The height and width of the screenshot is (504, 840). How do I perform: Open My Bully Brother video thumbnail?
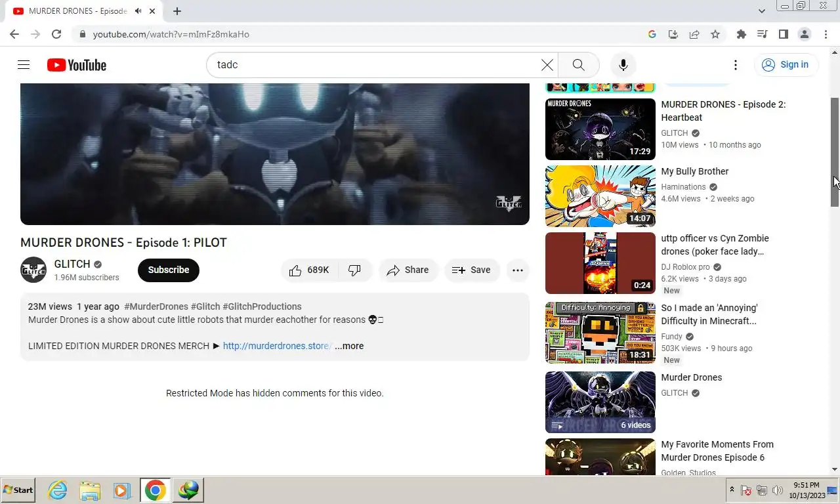600,196
